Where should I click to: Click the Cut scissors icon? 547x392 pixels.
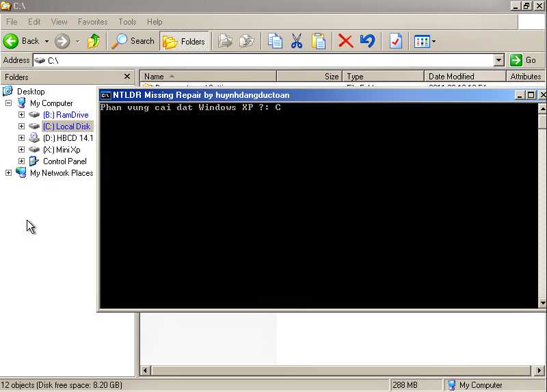tap(297, 41)
